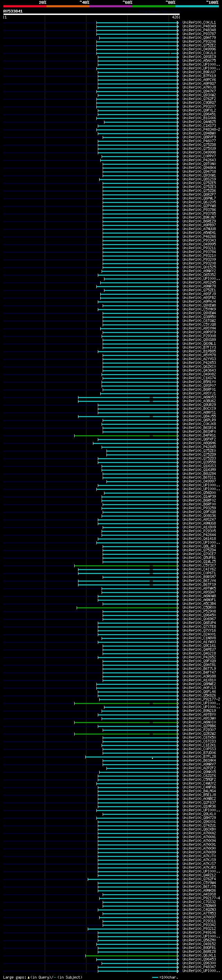Select UniRef100_A5AX75 label

point(199,60)
